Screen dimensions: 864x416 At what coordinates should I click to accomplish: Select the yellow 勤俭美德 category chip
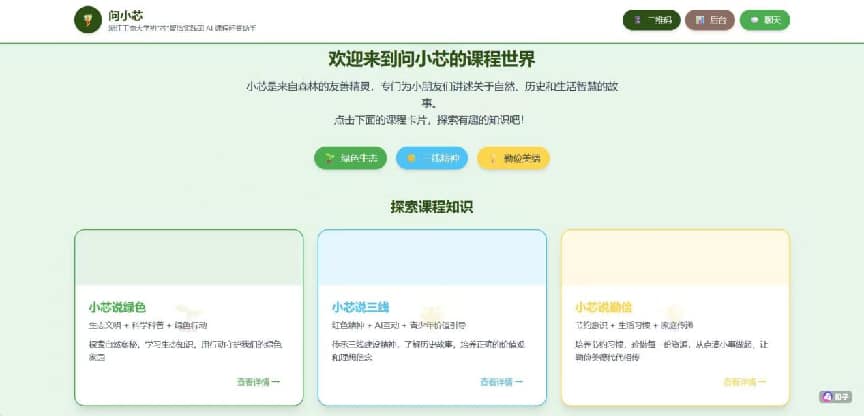[x=514, y=158]
